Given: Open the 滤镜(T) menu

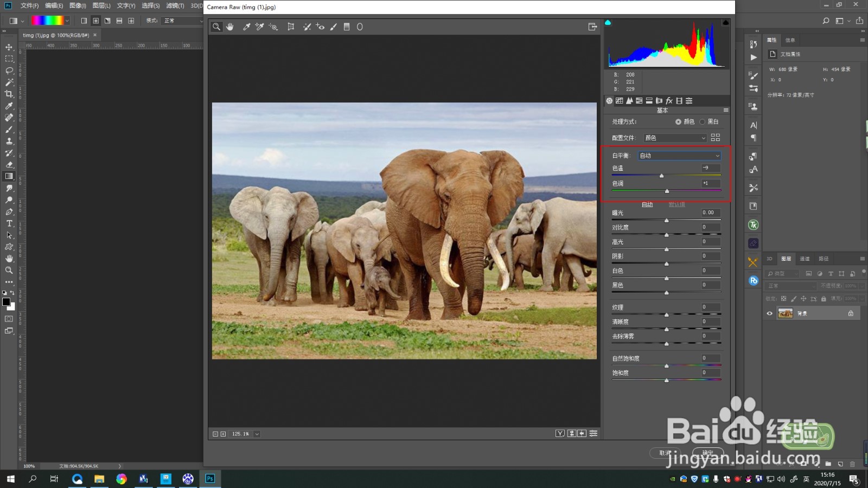Looking at the screenshot, I should point(175,5).
